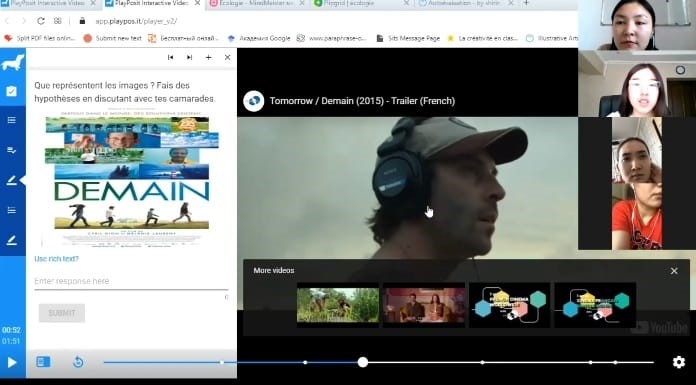The height and width of the screenshot is (385, 696).
Task: Go forward in browser history
Action: pyautogui.click(x=23, y=21)
